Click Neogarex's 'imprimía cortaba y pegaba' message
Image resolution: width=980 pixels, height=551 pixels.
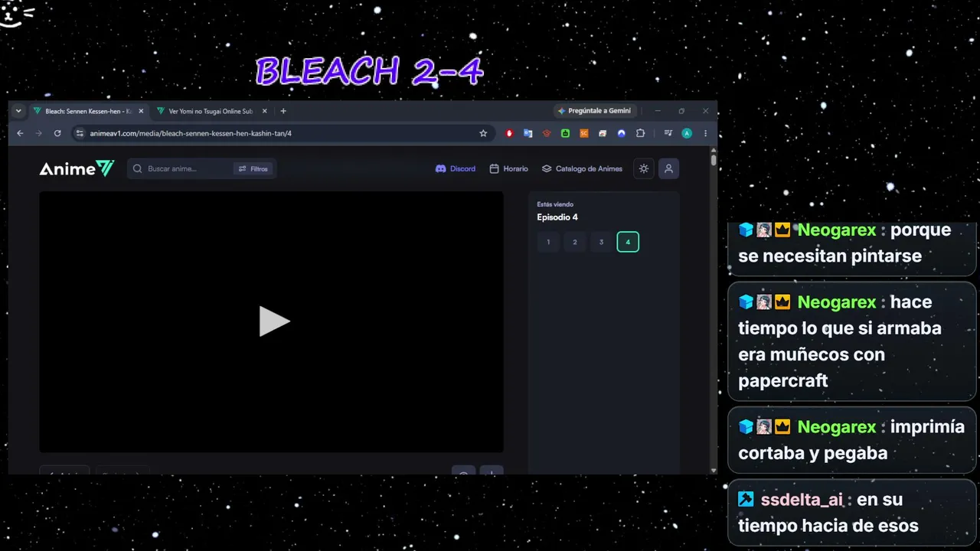click(x=851, y=440)
